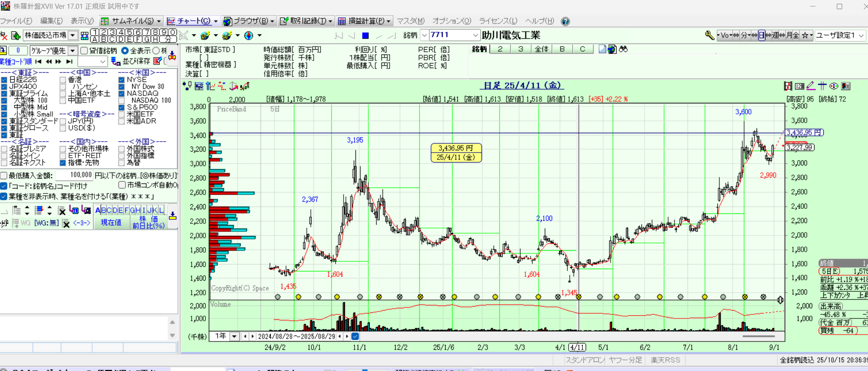Select the 全表示 radio button
The width and height of the screenshot is (868, 371).
[x=125, y=51]
